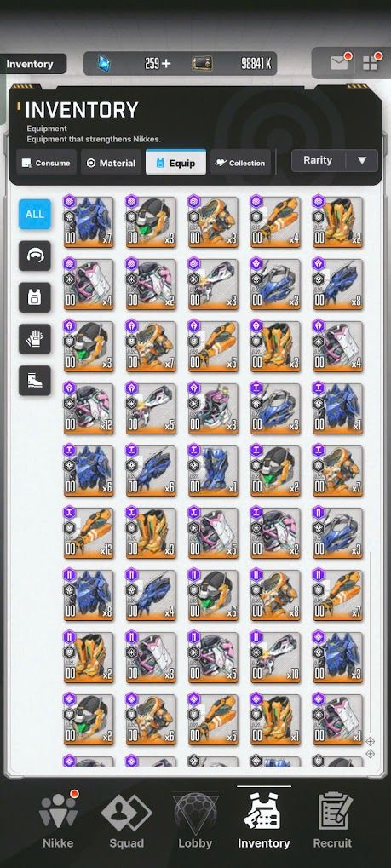This screenshot has height=868, width=391.
Task: Select first blue body armor x7 item
Action: (x=89, y=221)
